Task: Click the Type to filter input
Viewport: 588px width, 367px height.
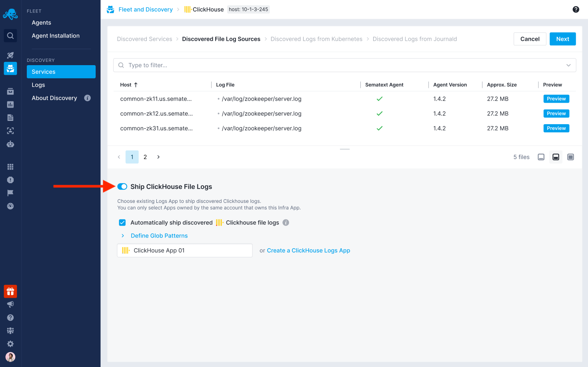Action: 345,65
